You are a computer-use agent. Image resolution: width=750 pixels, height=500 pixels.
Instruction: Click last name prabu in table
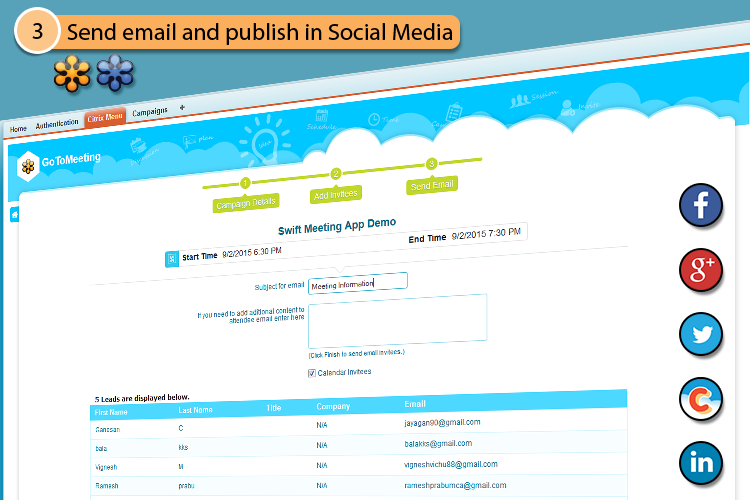[187, 486]
